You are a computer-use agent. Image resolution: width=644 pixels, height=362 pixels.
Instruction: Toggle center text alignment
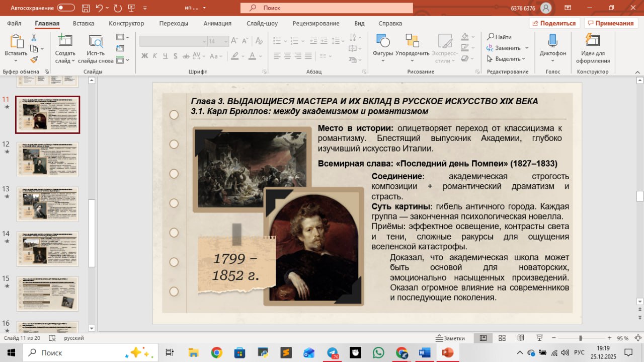pyautogui.click(x=287, y=56)
